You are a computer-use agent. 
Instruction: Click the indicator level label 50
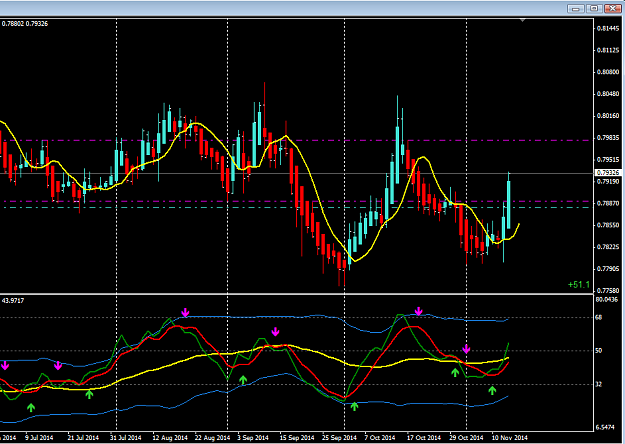tap(599, 351)
